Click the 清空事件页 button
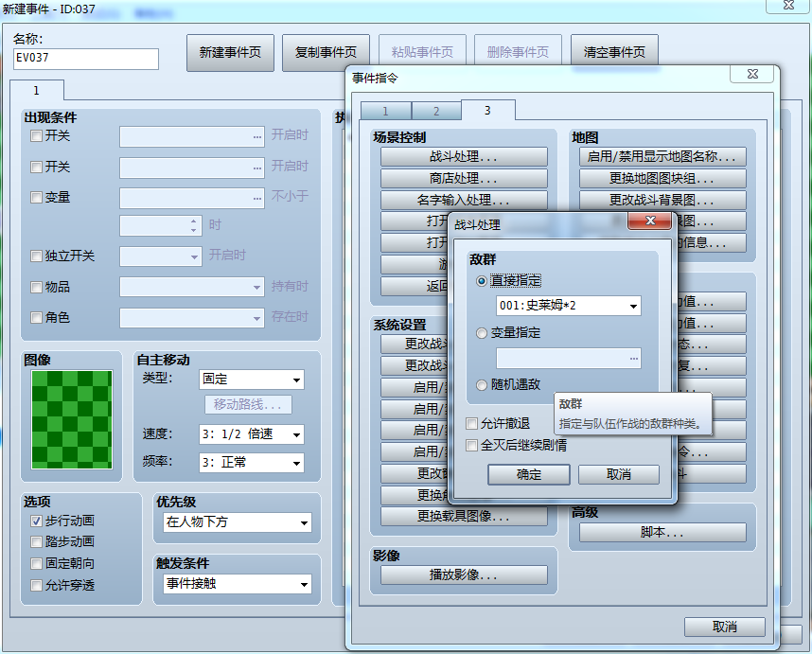Viewport: 812px width, 654px height. click(614, 52)
